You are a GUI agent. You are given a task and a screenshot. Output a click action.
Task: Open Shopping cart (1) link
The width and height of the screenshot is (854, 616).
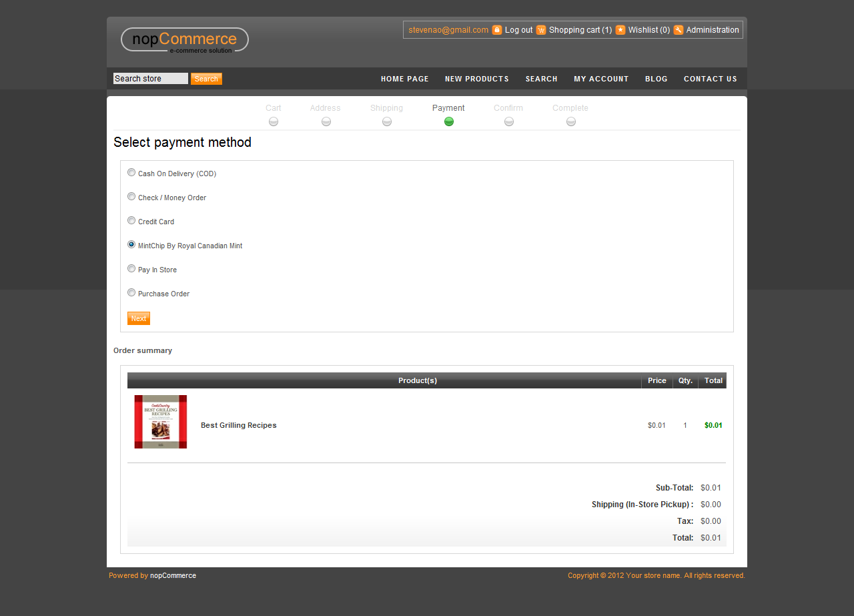pos(580,30)
